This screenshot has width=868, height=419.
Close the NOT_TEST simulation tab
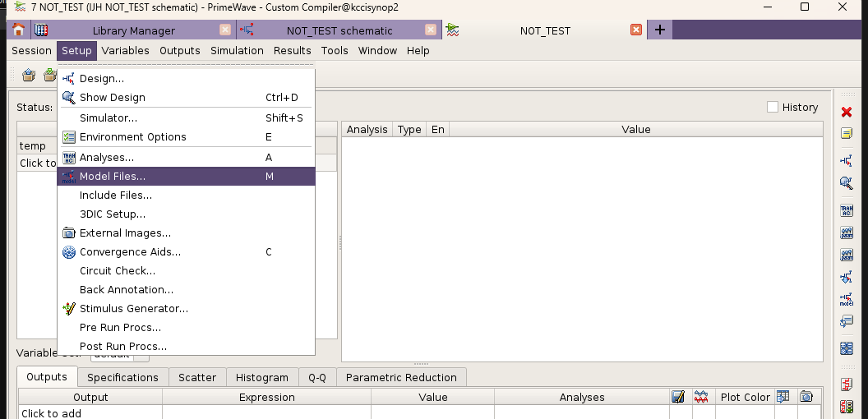click(x=636, y=30)
